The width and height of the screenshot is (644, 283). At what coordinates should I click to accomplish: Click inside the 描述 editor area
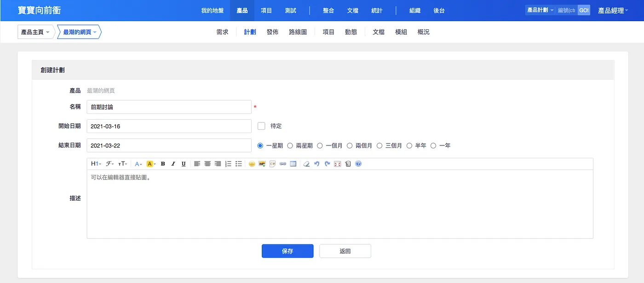click(340, 204)
